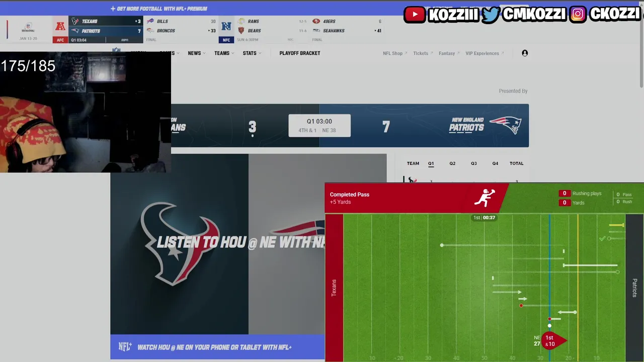Click the NE 27 yard line label
Viewport: 644px width, 362px height.
coord(537,341)
